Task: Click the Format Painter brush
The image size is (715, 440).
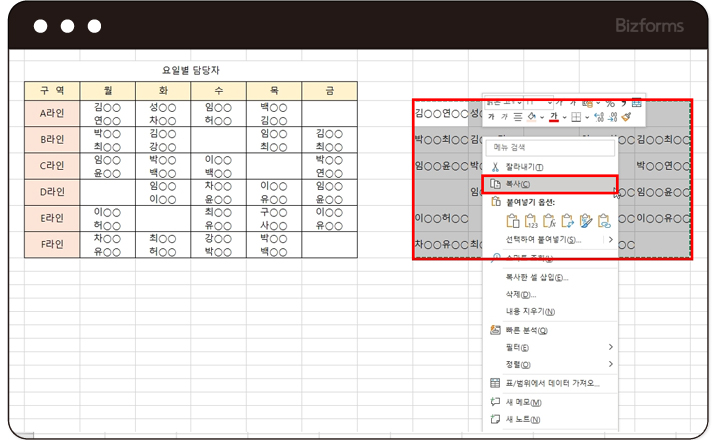Action: point(627,117)
